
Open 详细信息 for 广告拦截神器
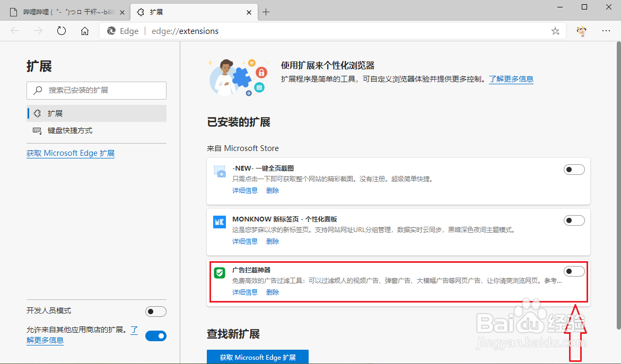pos(244,292)
